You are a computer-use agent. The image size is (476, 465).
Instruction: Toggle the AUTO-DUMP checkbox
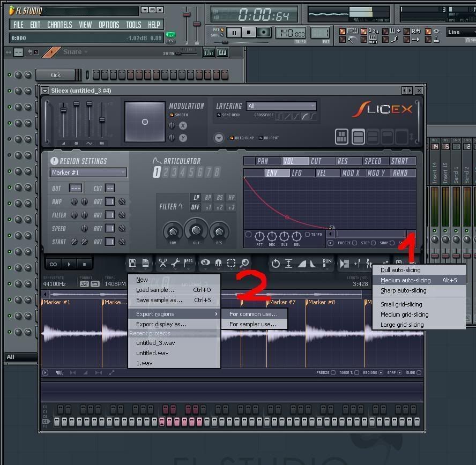pyautogui.click(x=232, y=138)
